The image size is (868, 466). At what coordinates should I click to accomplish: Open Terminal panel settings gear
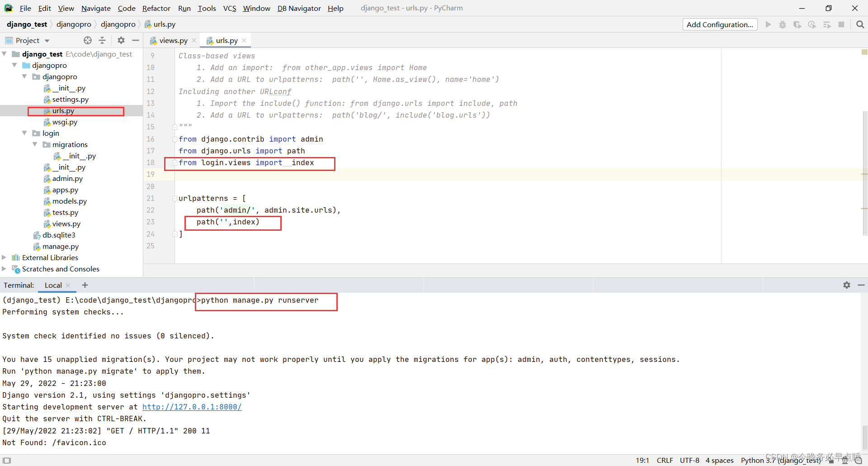[847, 285]
